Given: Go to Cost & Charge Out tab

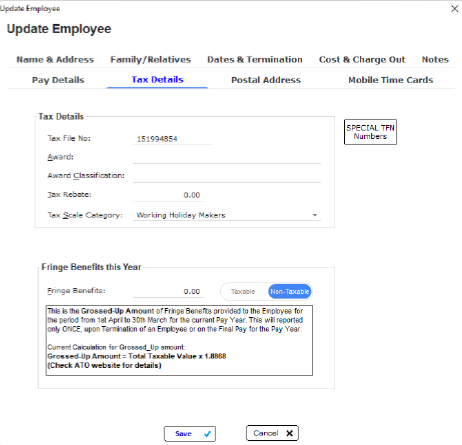Looking at the screenshot, I should [x=362, y=60].
